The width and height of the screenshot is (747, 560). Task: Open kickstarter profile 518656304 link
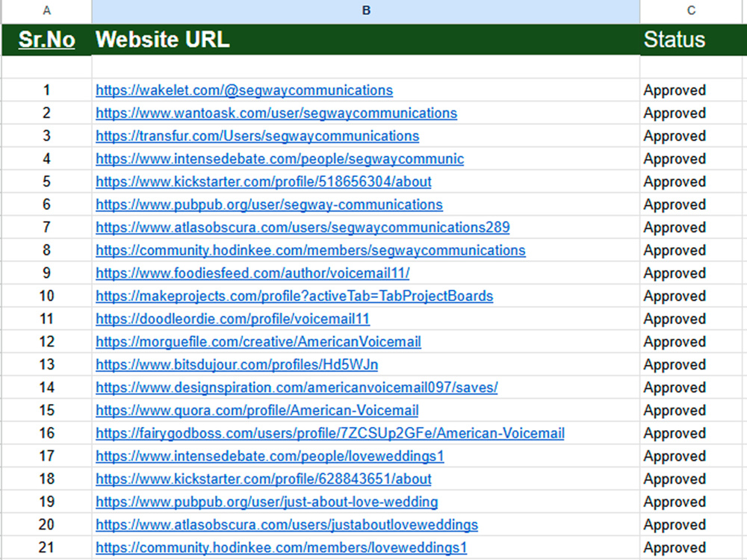pyautogui.click(x=264, y=181)
